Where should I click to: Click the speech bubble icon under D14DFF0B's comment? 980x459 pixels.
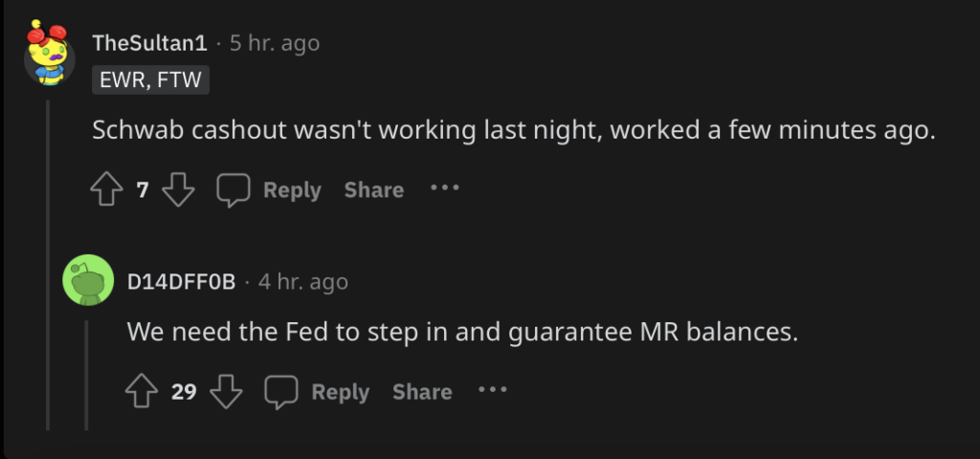coord(281,392)
